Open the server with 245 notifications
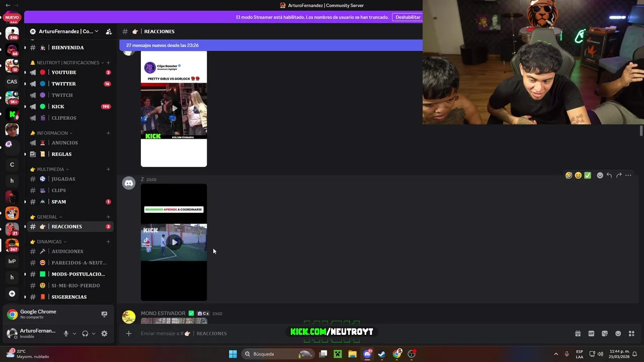 coord(12,33)
